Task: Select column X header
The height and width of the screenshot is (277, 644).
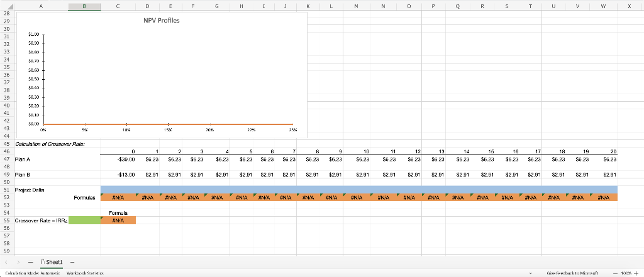Action: [x=629, y=6]
